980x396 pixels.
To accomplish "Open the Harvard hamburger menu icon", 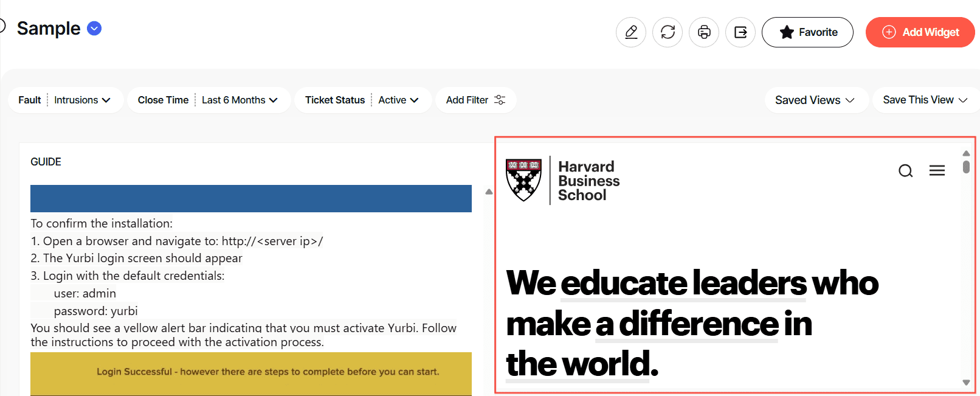I will click(x=937, y=171).
